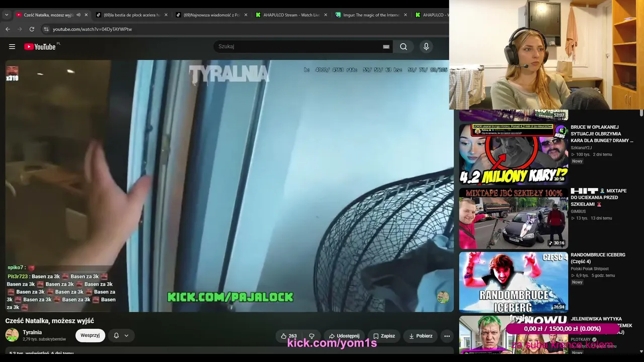Viewport: 644px width, 362px height.
Task: Open site information in the address bar
Action: [46, 29]
